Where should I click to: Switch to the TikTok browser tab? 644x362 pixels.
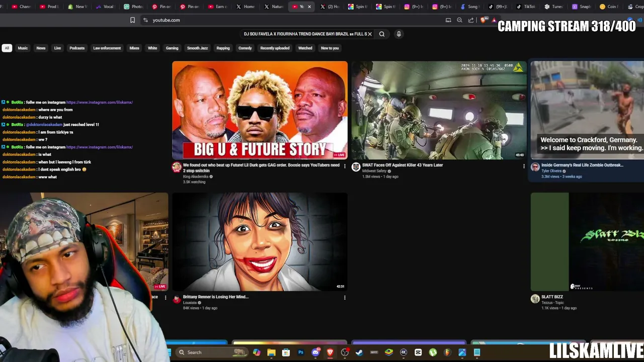[x=526, y=7]
